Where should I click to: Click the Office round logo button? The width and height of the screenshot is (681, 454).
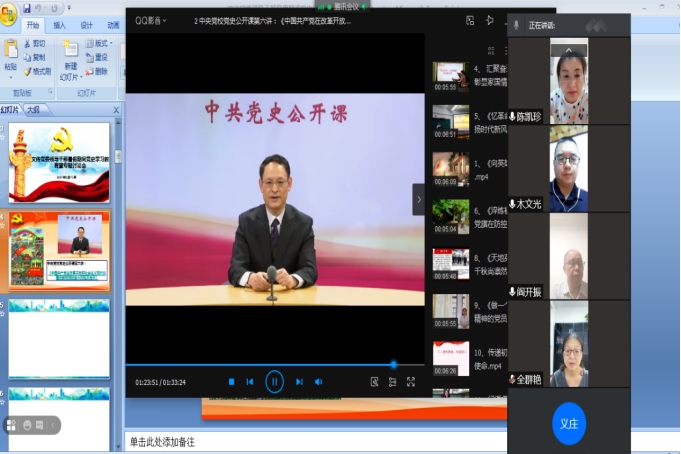tap(9, 12)
